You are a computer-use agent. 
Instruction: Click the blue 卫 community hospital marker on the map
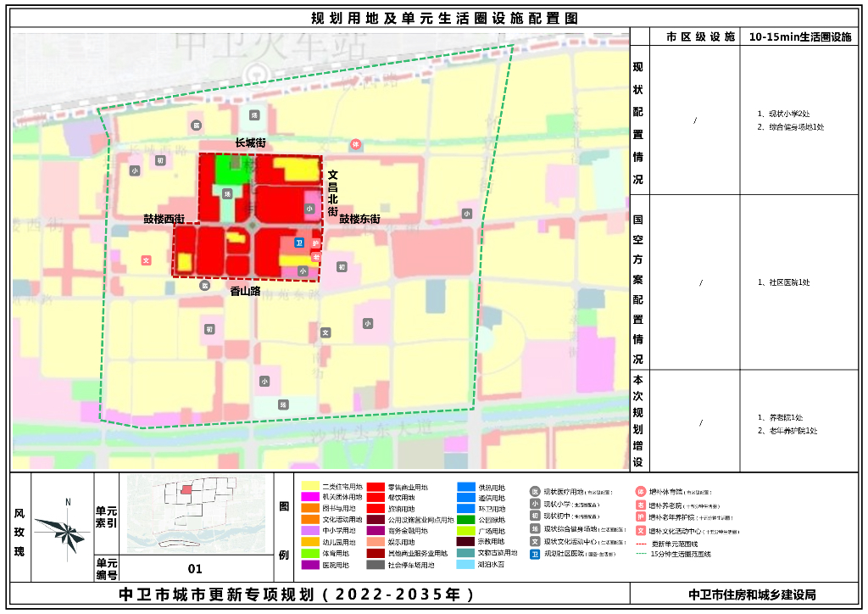(x=298, y=243)
